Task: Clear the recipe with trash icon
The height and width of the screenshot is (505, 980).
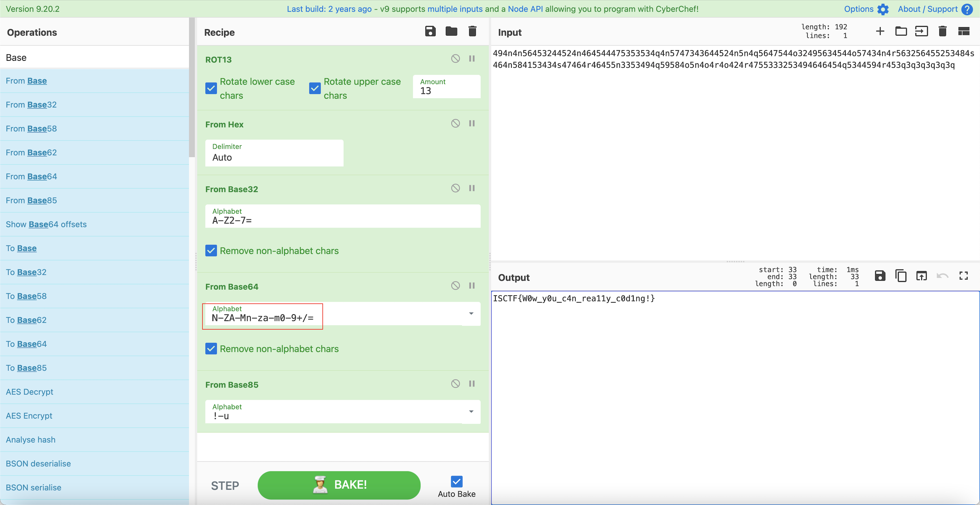Action: coord(472,31)
